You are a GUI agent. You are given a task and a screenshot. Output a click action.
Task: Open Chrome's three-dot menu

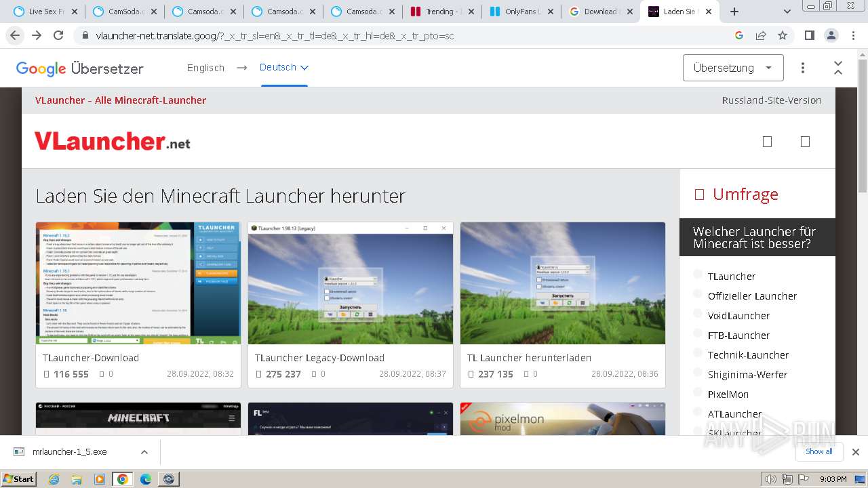tap(852, 35)
